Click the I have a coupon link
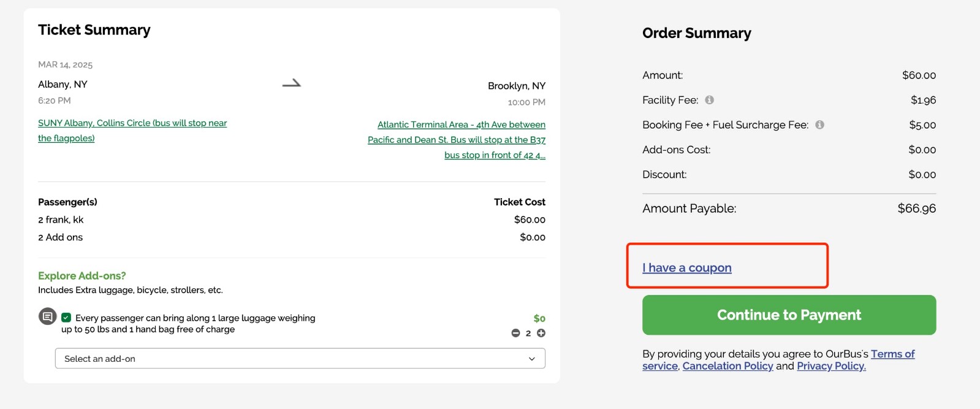This screenshot has width=980, height=409. click(x=686, y=267)
